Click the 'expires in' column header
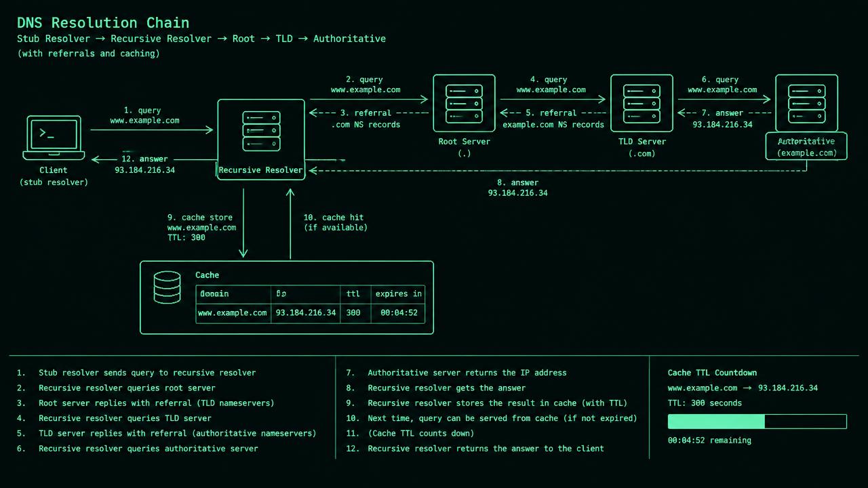The image size is (868, 488). click(399, 294)
